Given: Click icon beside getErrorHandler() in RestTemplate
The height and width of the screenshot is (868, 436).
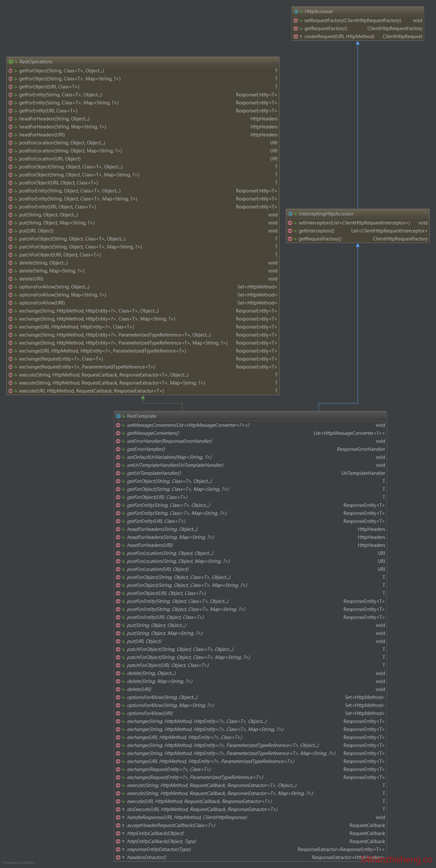Looking at the screenshot, I should point(118,449).
